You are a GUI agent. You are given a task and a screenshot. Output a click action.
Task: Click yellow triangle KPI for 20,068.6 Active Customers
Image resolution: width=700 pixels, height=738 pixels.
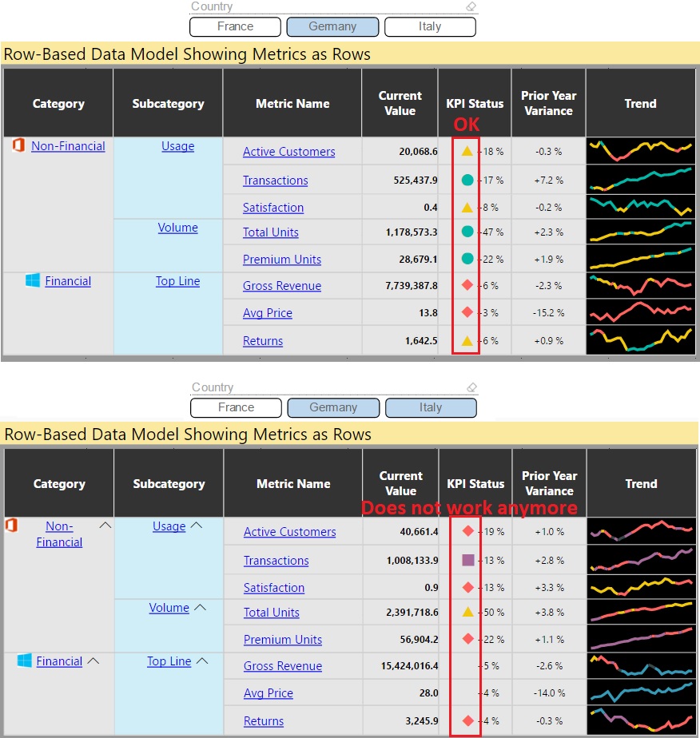click(x=467, y=151)
